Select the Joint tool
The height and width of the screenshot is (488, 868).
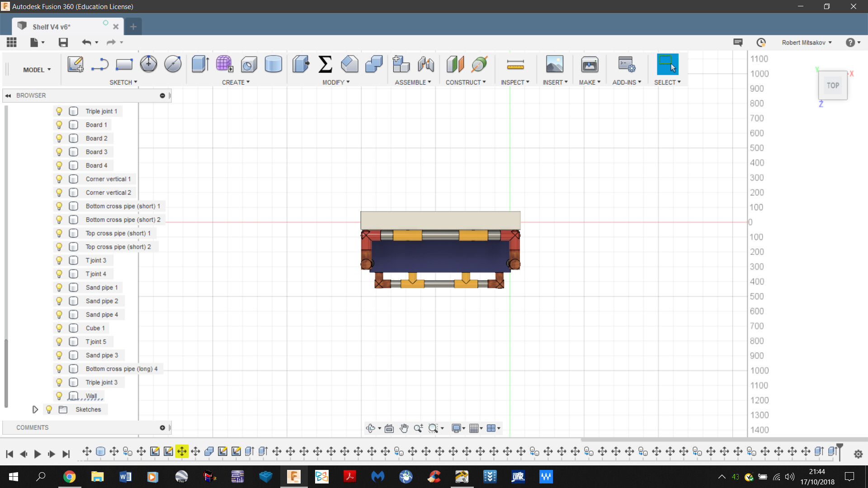[425, 64]
